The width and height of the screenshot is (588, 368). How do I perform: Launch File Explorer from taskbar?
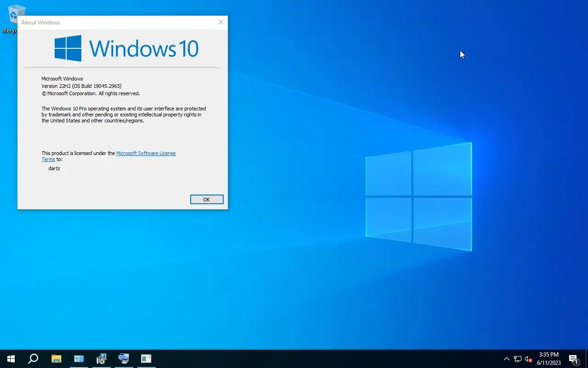pos(56,359)
